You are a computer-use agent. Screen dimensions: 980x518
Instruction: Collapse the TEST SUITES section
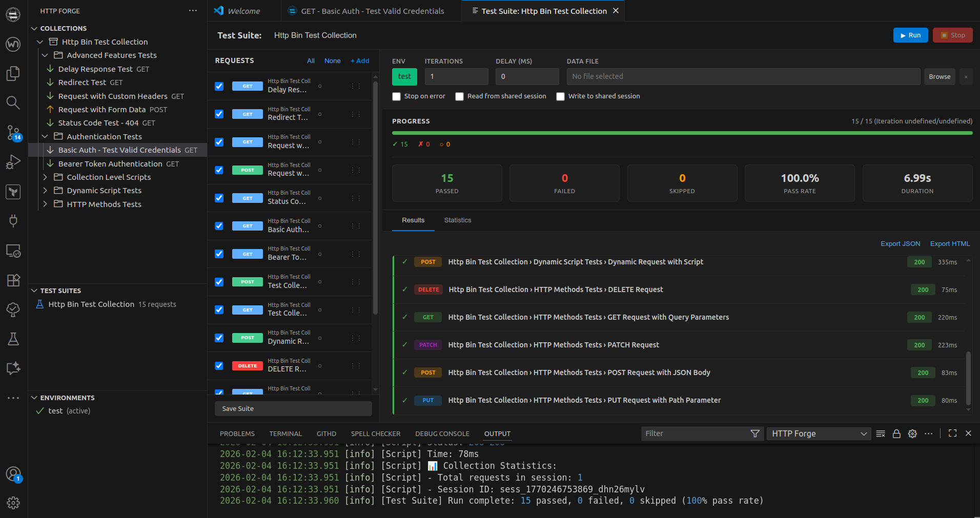pos(34,291)
